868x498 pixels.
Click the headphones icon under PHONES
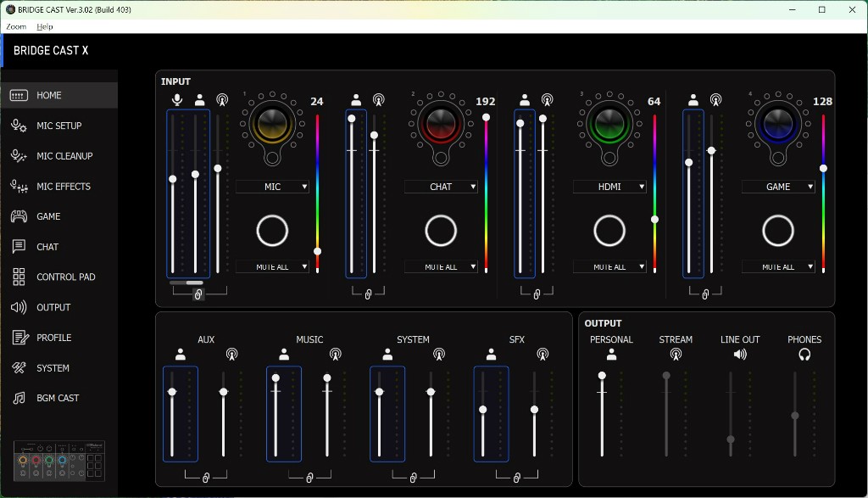coord(804,355)
